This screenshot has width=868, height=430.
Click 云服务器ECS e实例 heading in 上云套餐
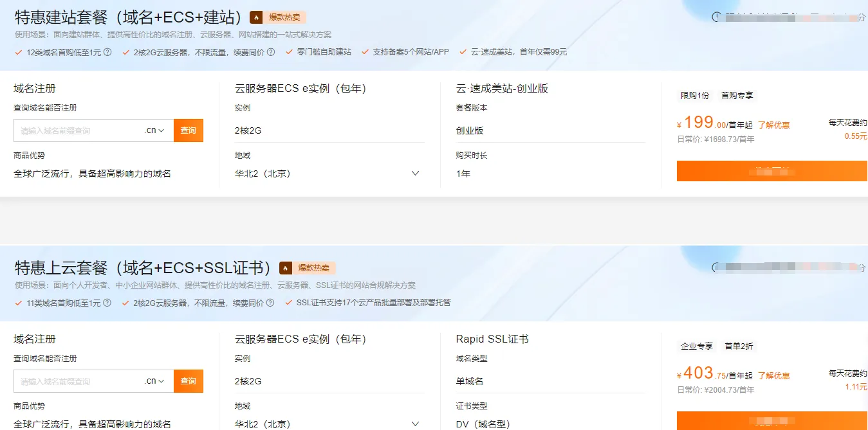click(300, 339)
